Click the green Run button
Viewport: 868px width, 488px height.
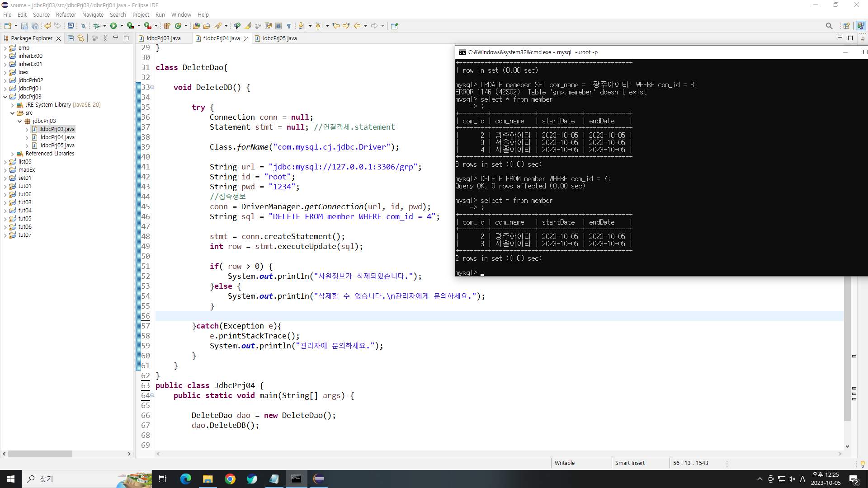tap(113, 26)
